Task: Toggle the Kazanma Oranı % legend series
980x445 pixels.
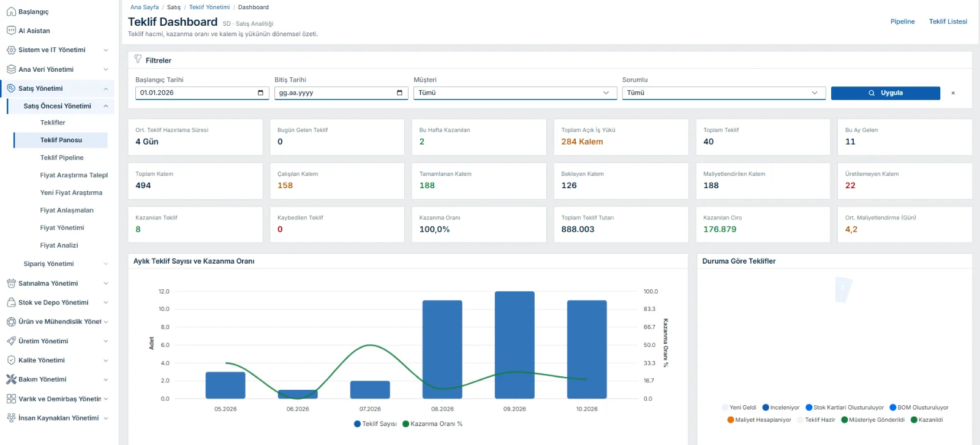Action: [432, 424]
